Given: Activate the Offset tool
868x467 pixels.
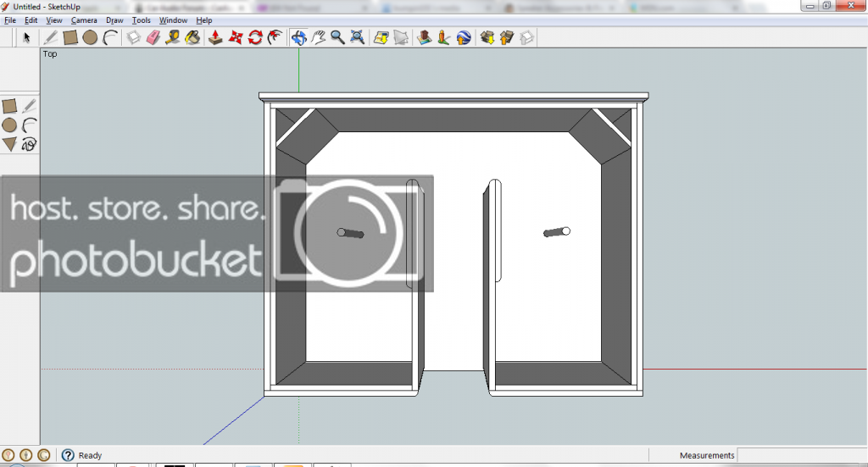Looking at the screenshot, I should point(275,37).
